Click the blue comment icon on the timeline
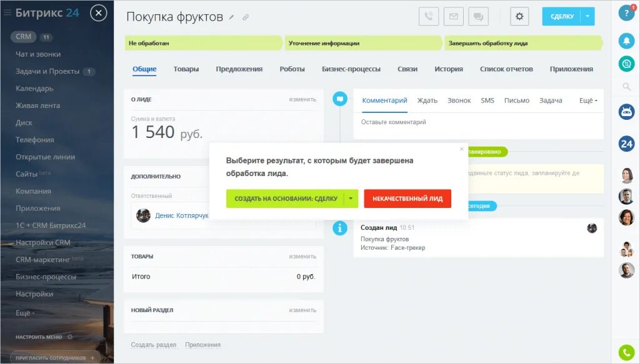The width and height of the screenshot is (640, 364). tap(339, 99)
